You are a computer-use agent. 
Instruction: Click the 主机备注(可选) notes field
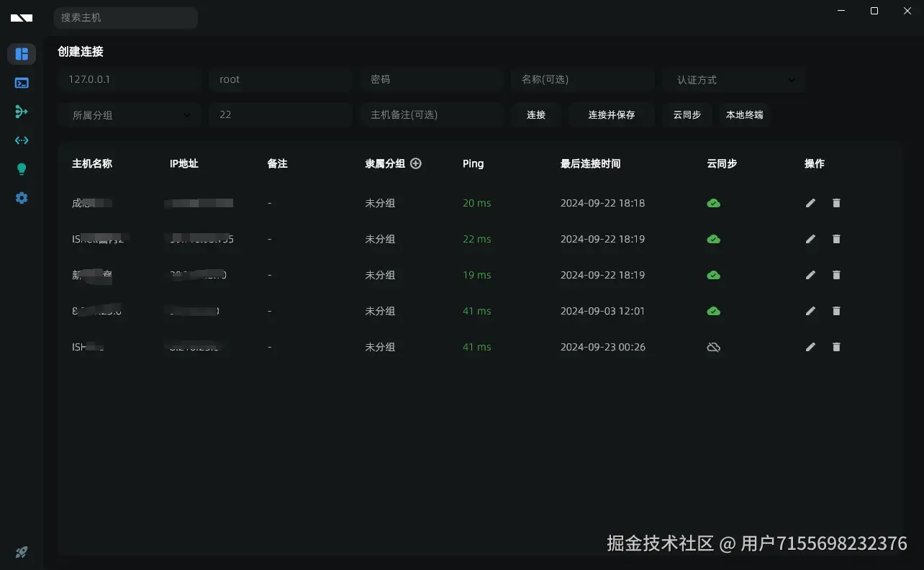432,115
